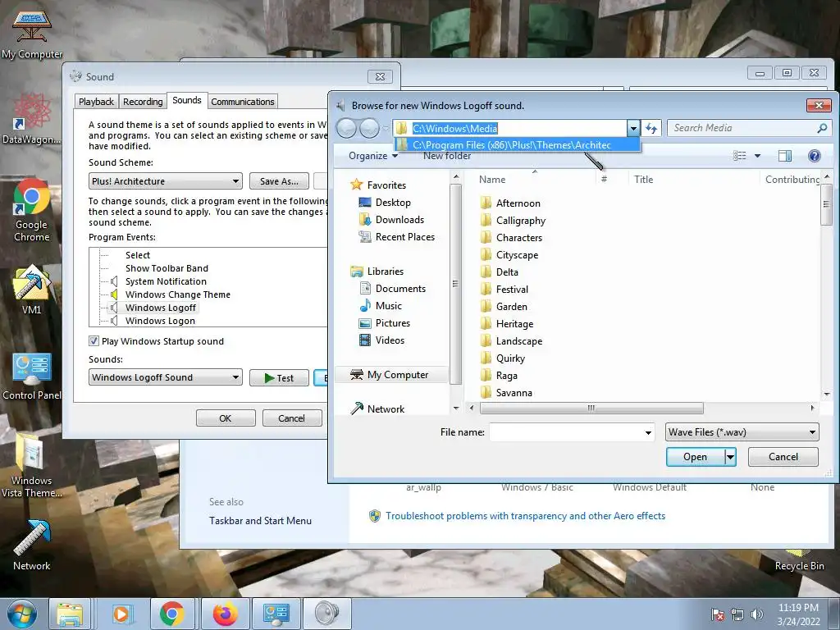Open Recycle Bin desktop icon
Viewport: 840px width, 630px height.
click(x=799, y=559)
